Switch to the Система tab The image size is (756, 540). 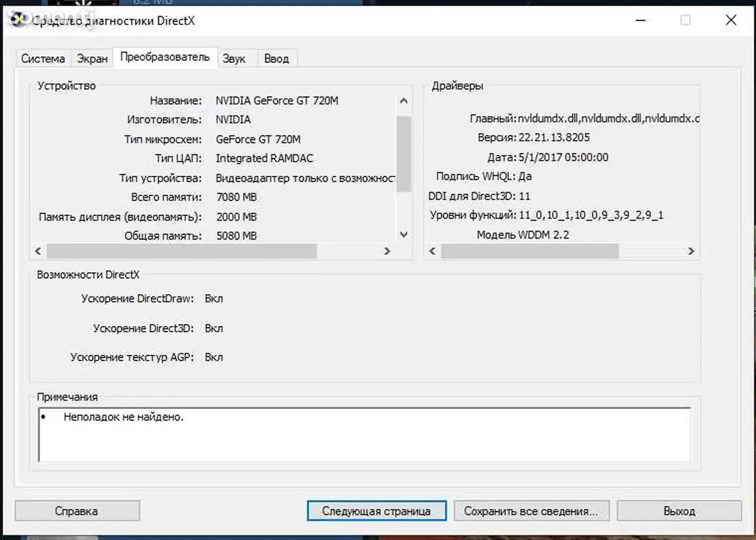click(43, 59)
